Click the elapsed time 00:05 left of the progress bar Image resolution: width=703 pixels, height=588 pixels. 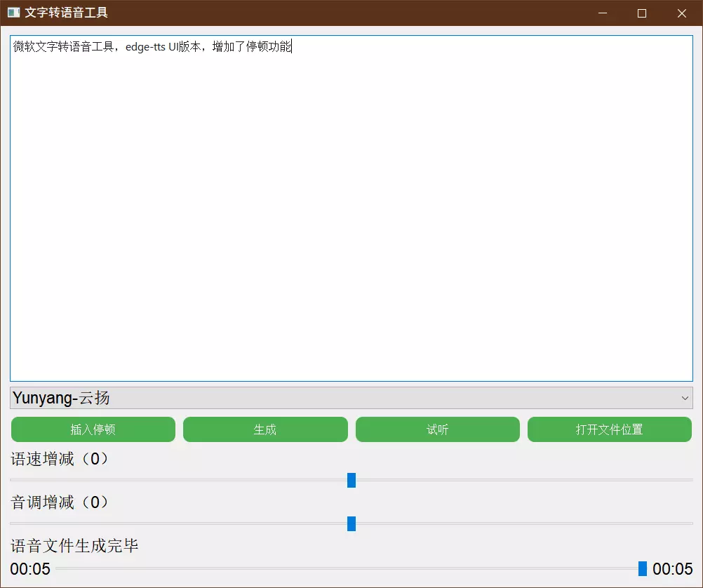click(30, 569)
